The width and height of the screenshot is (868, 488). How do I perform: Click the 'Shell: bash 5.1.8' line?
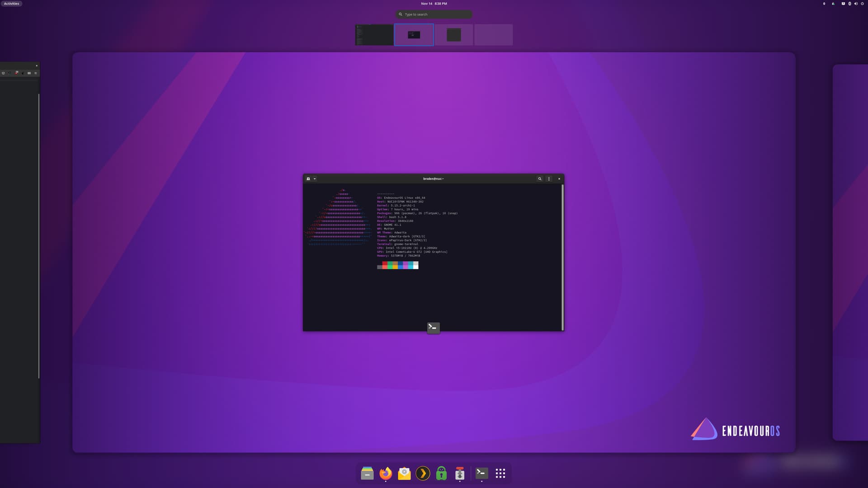point(392,217)
